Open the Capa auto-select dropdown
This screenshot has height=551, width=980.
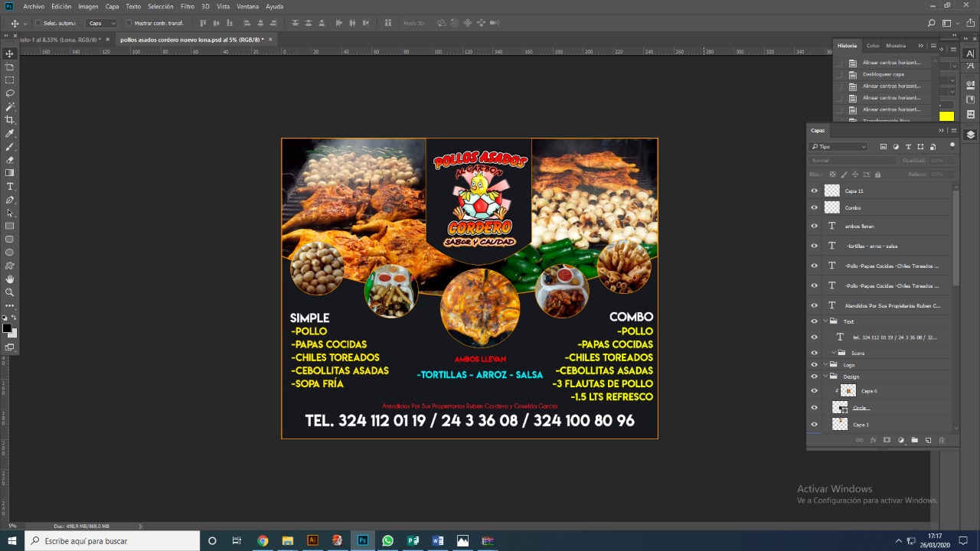[101, 23]
